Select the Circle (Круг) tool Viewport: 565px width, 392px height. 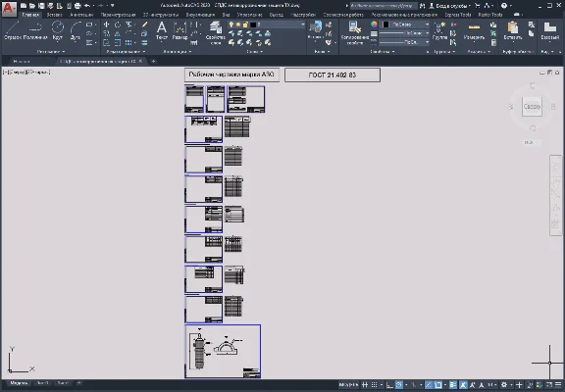point(57,30)
